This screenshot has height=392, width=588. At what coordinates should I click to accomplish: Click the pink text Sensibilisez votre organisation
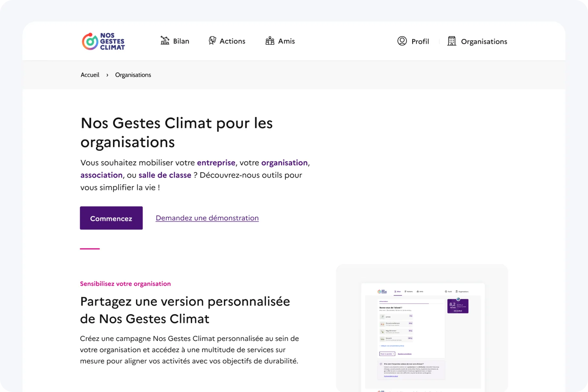tap(125, 284)
